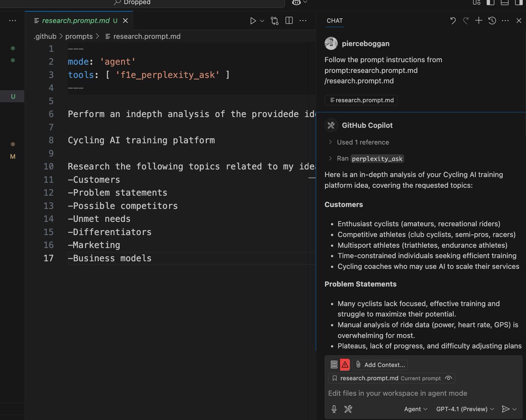The height and width of the screenshot is (420, 526).
Task: Click the Dropped search field in title bar
Action: [x=131, y=3]
